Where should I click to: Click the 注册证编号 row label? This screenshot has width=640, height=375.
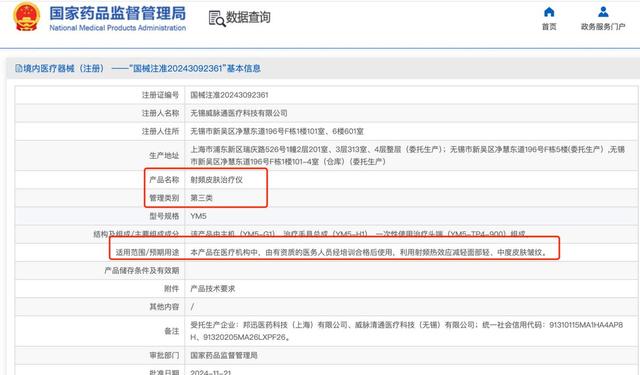(x=160, y=95)
